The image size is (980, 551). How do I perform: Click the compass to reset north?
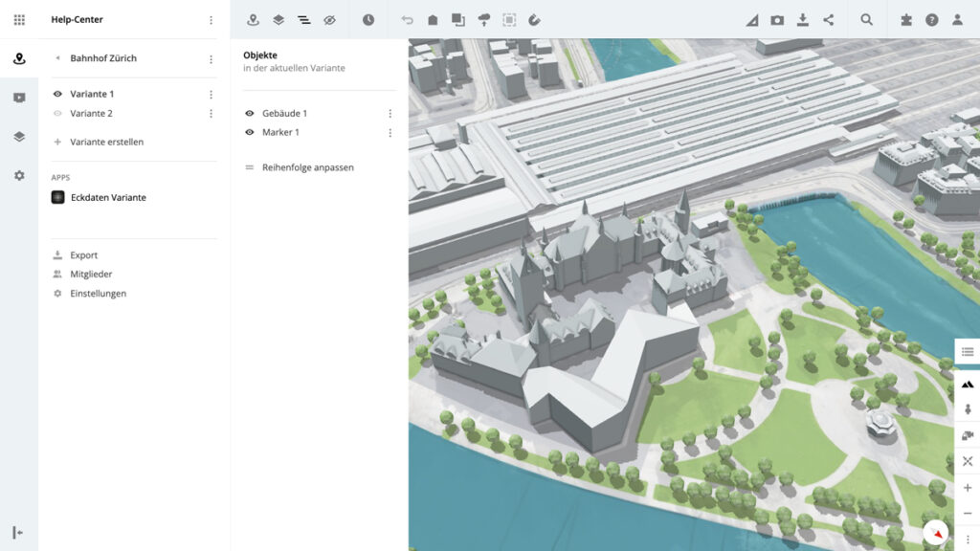[x=936, y=533]
